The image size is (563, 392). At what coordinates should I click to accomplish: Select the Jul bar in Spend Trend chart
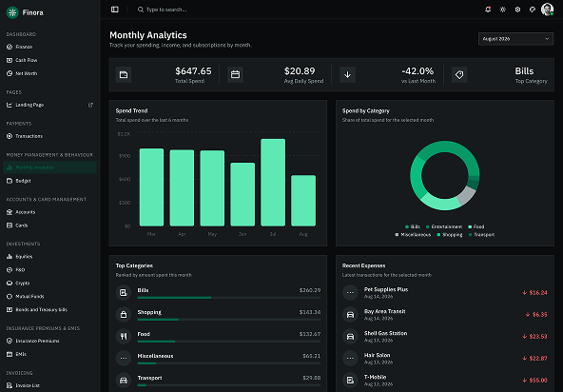click(x=273, y=183)
